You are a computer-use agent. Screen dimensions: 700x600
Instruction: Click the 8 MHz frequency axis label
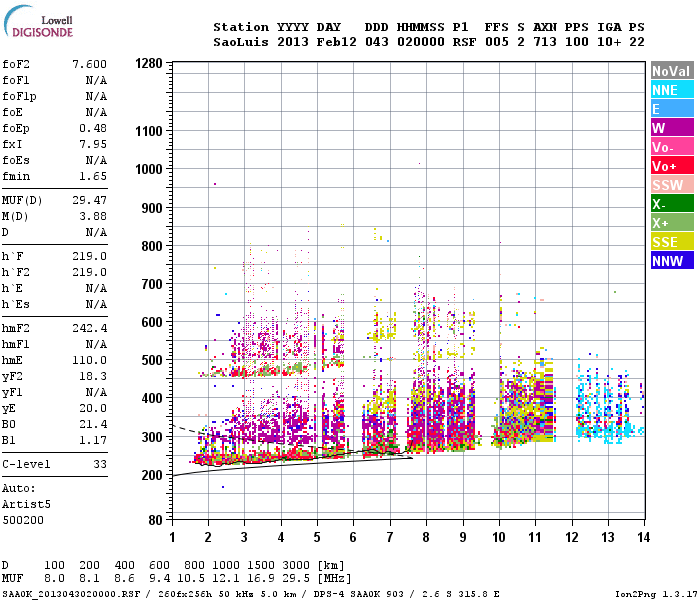(426, 537)
